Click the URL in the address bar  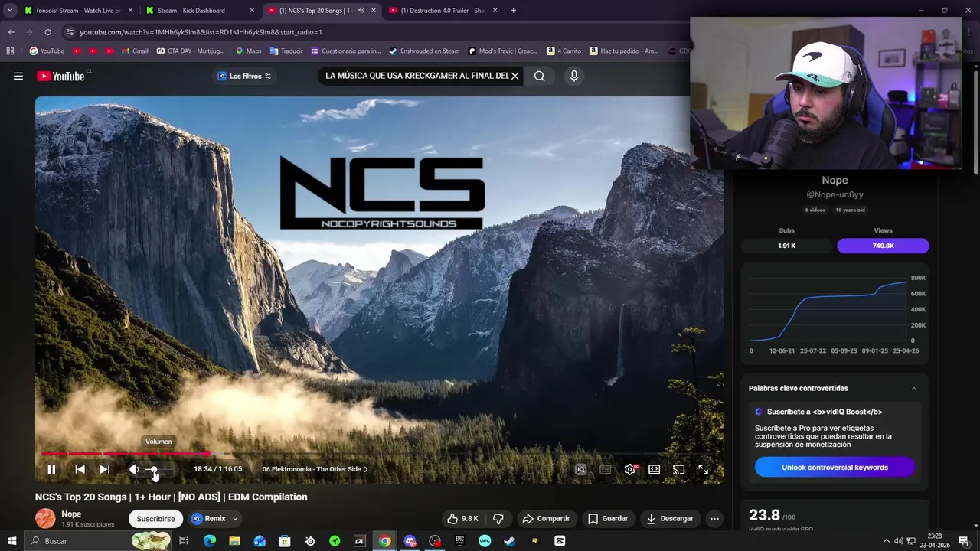coord(201,32)
